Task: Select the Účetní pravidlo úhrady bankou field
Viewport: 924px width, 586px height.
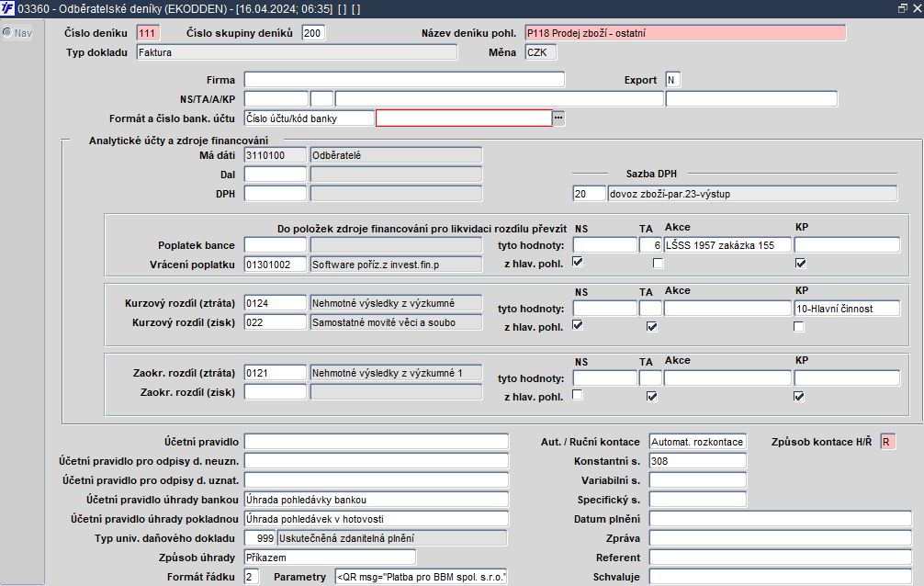Action: [375, 500]
